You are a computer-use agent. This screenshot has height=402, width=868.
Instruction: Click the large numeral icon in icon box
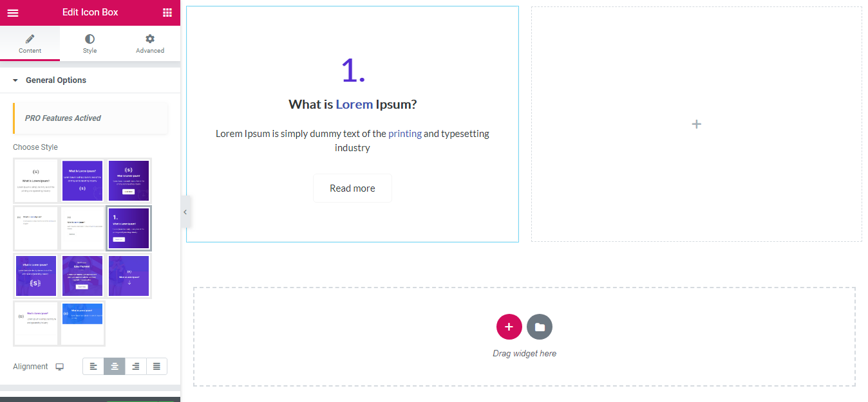tap(353, 70)
